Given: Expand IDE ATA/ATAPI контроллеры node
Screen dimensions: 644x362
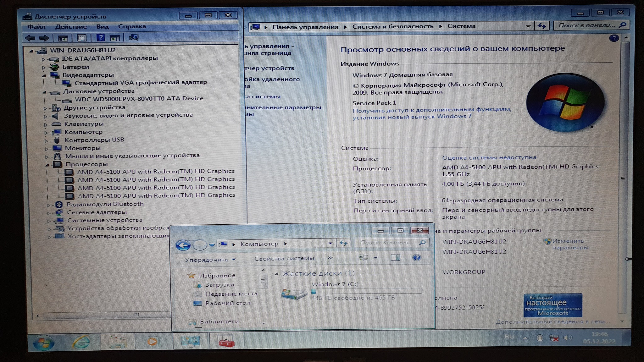Looking at the screenshot, I should 43,59.
